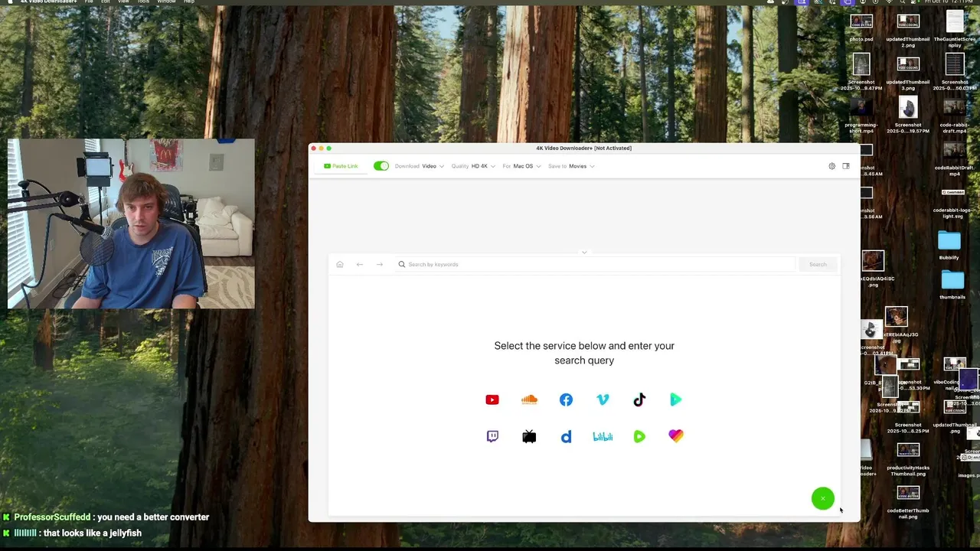Open the Edit menu
The image size is (980, 551).
(x=106, y=2)
